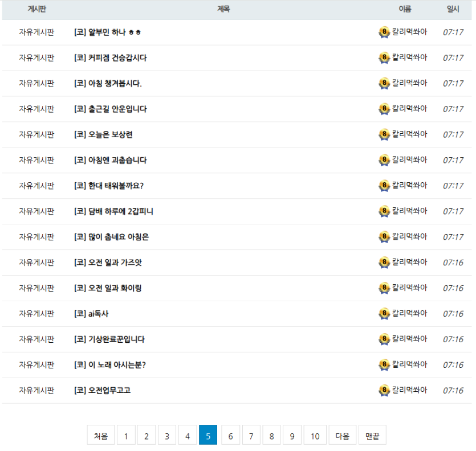Click the 제목 column header
This screenshot has width=476, height=451.
(x=223, y=9)
